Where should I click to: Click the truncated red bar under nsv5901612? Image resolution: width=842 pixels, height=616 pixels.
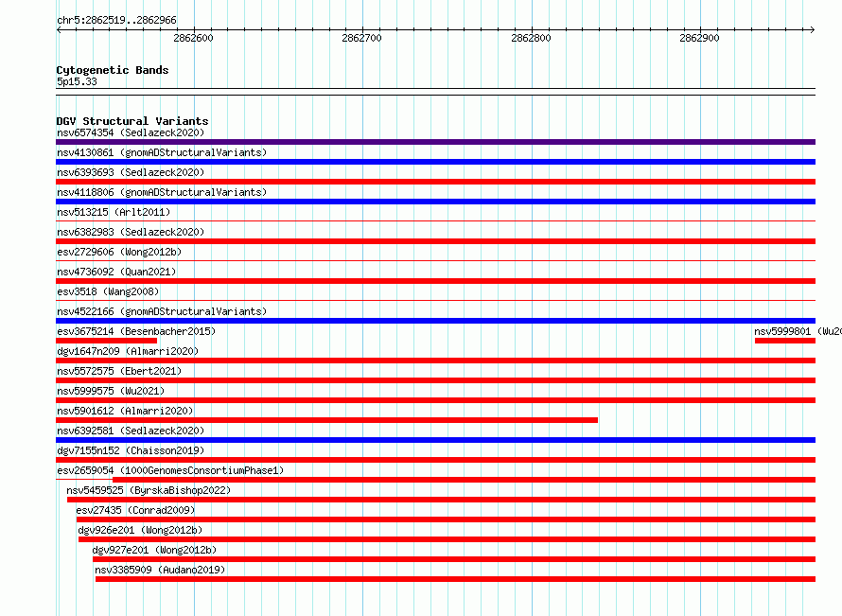click(x=327, y=420)
